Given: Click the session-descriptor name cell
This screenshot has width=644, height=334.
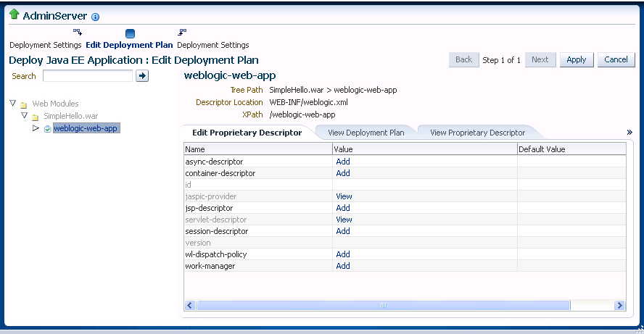Looking at the screenshot, I should click(258, 231).
